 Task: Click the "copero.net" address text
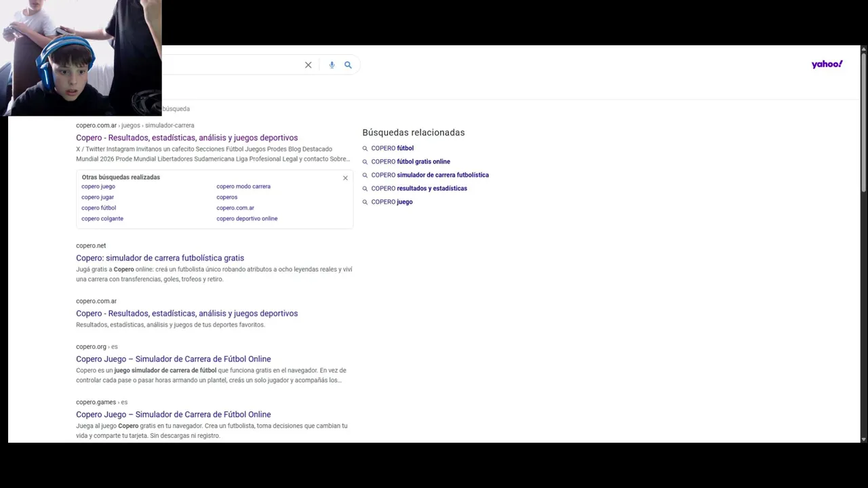[x=91, y=246]
